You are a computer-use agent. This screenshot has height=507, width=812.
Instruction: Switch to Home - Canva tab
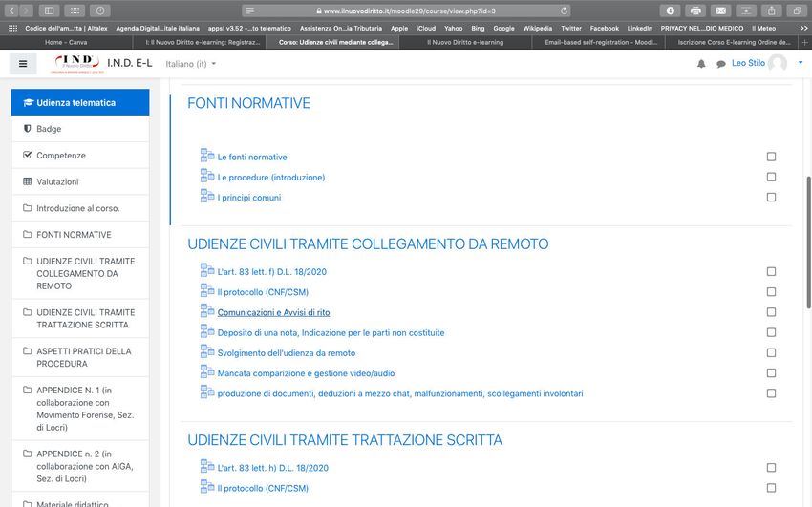click(66, 42)
